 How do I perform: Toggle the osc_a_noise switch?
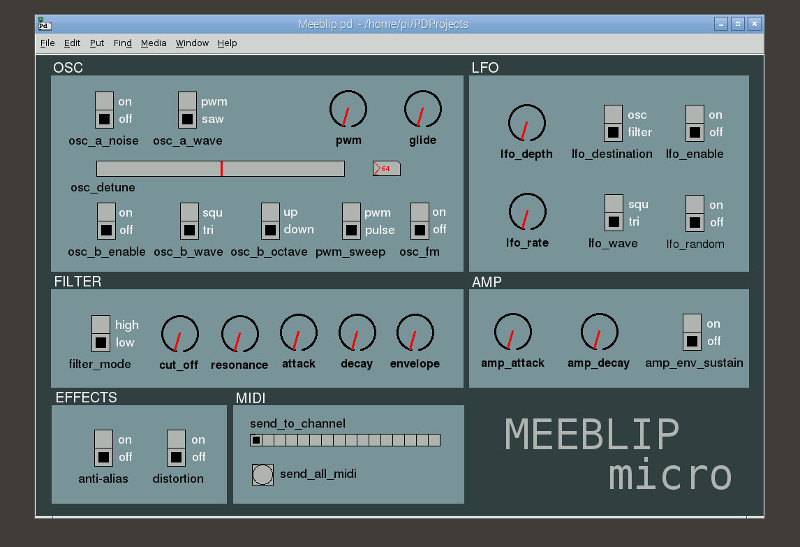coord(104,110)
